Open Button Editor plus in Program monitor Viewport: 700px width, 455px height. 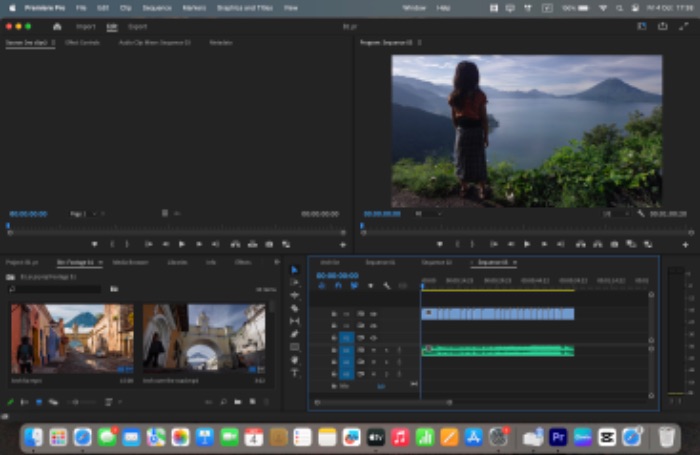tap(685, 245)
